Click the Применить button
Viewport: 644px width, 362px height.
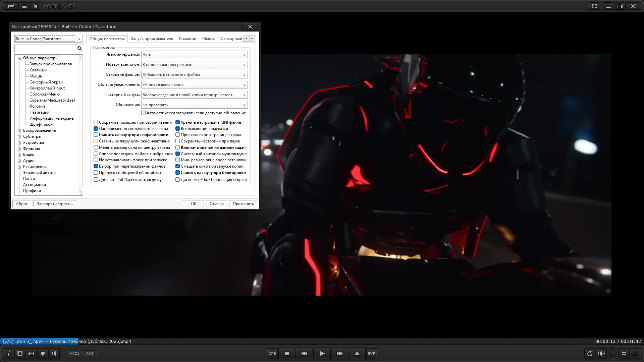coord(243,204)
